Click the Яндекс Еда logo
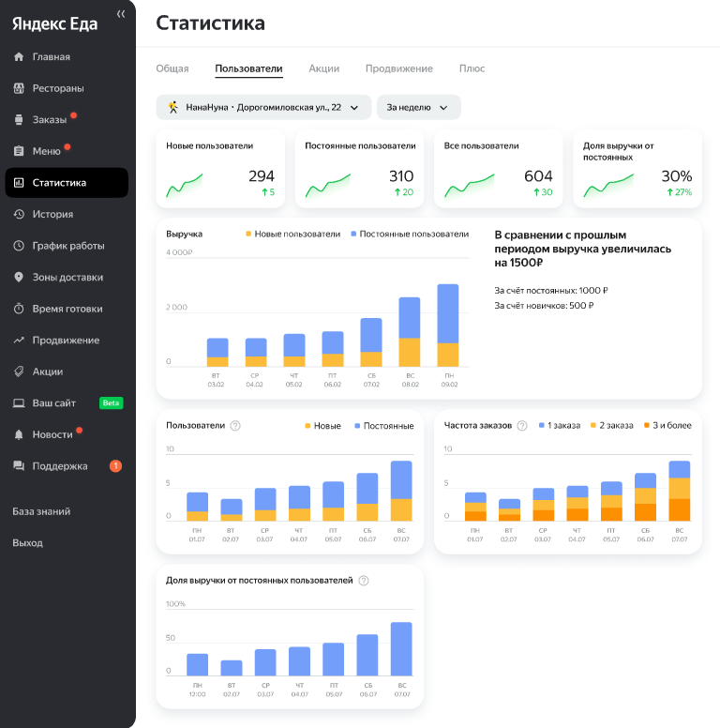720x728 pixels. pos(54,23)
